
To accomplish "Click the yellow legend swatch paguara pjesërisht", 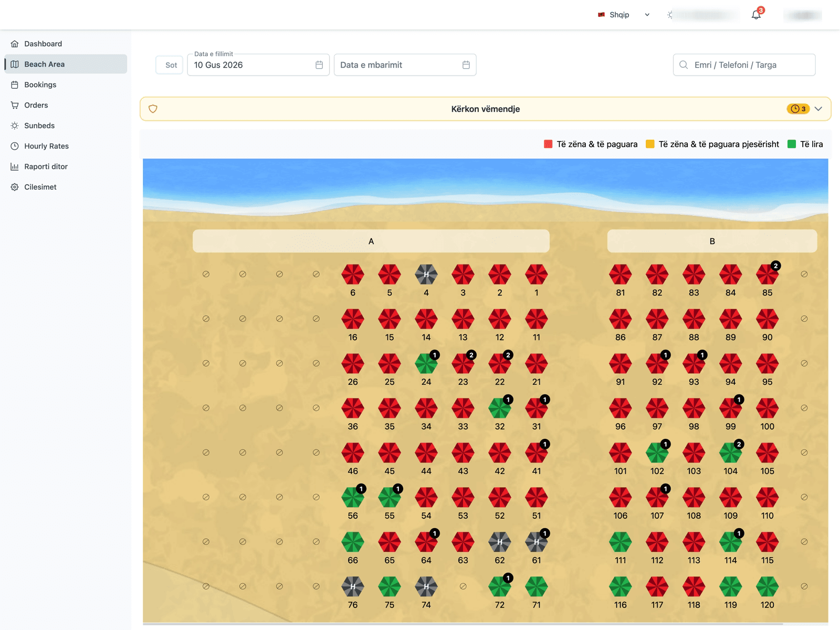I will [x=650, y=144].
